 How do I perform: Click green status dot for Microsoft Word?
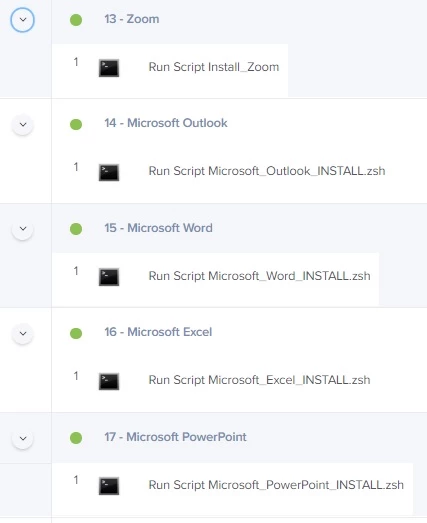tap(76, 229)
